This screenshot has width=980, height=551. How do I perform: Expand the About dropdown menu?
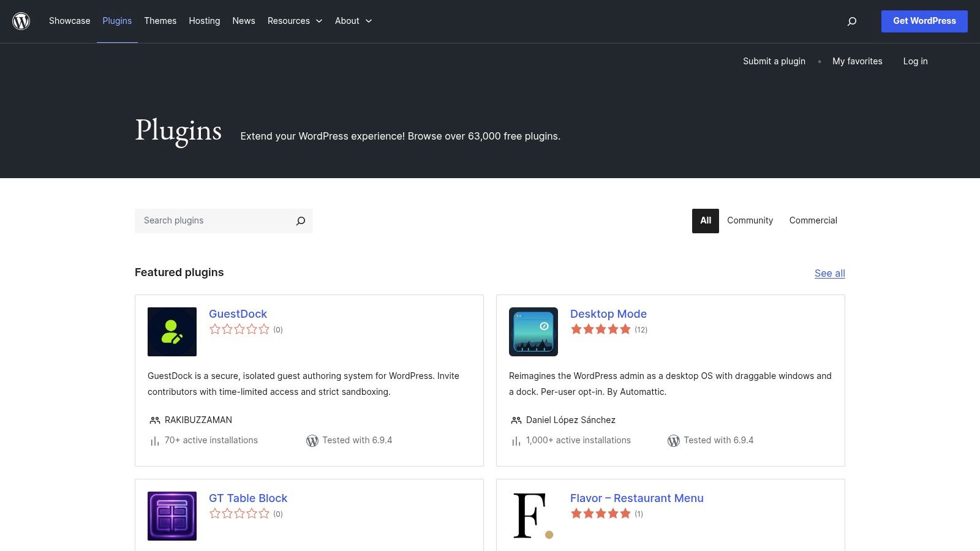pos(353,21)
